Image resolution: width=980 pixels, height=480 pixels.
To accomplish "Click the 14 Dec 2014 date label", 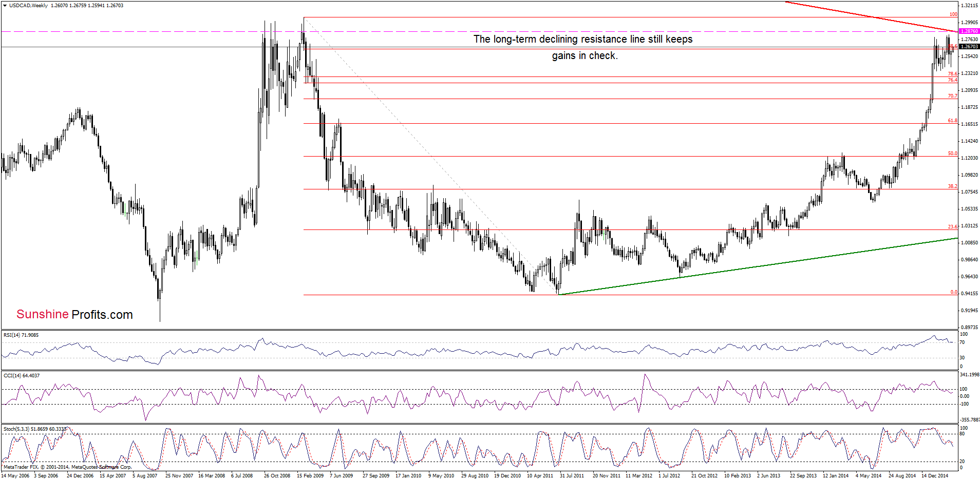I will (x=935, y=476).
